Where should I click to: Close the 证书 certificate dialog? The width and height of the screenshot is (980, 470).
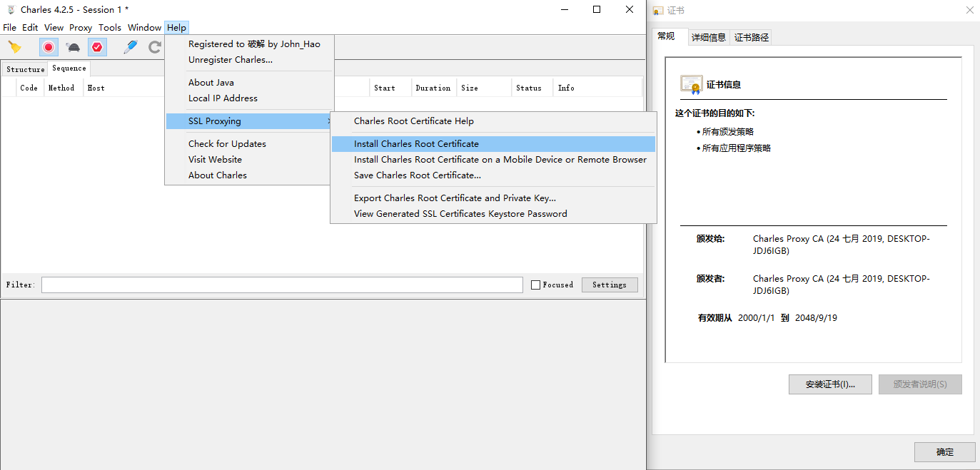pyautogui.click(x=969, y=10)
